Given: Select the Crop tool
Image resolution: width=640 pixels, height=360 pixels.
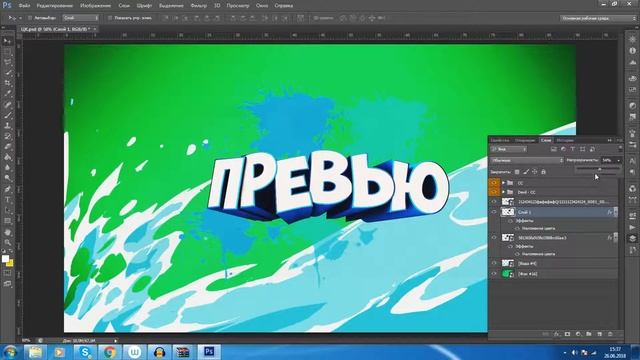Looking at the screenshot, I should pyautogui.click(x=7, y=83).
